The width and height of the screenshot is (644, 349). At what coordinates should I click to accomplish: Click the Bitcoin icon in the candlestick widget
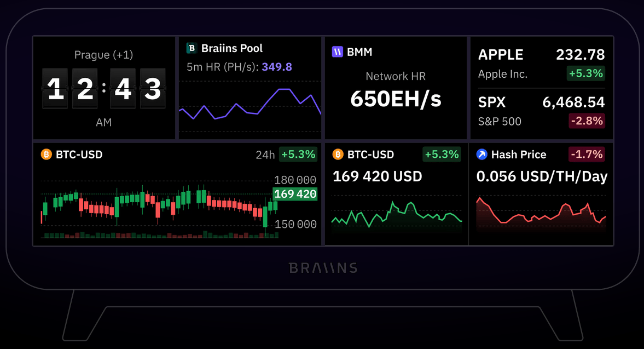click(x=47, y=155)
